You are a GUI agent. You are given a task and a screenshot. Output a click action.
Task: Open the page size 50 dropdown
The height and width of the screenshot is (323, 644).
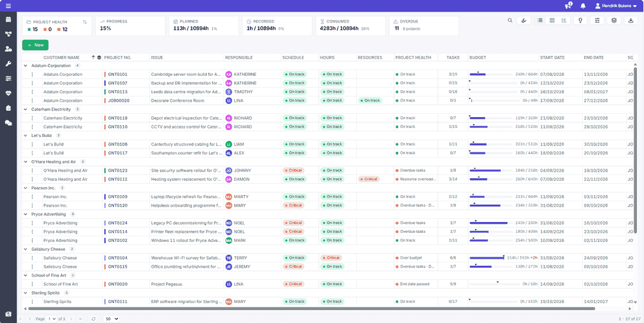111,318
